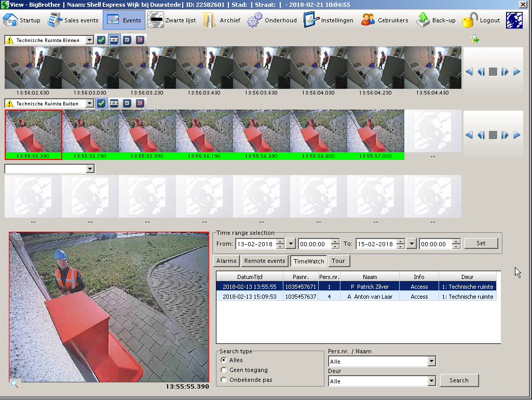The height and width of the screenshot is (400, 532).
Task: Click the export file icon above playback controls
Action: point(475,39)
